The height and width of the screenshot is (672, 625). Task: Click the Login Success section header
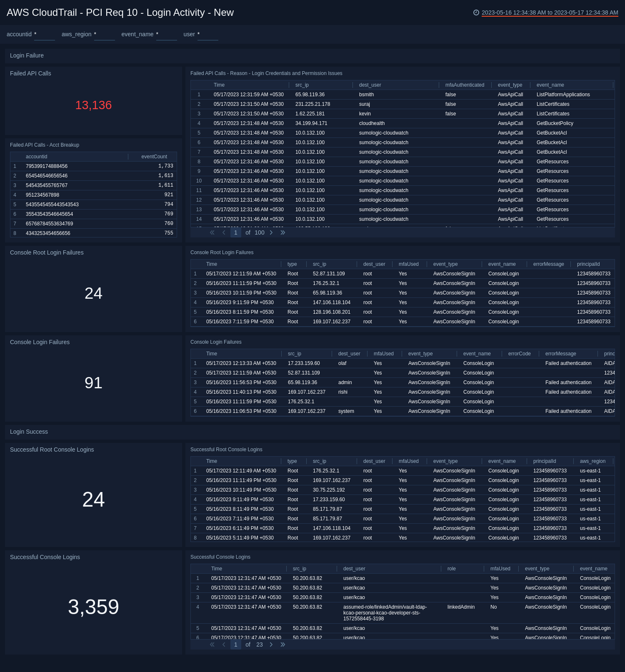coord(29,432)
